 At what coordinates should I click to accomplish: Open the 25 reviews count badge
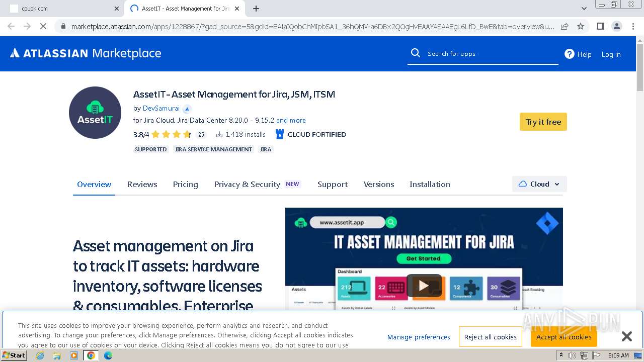tap(201, 134)
